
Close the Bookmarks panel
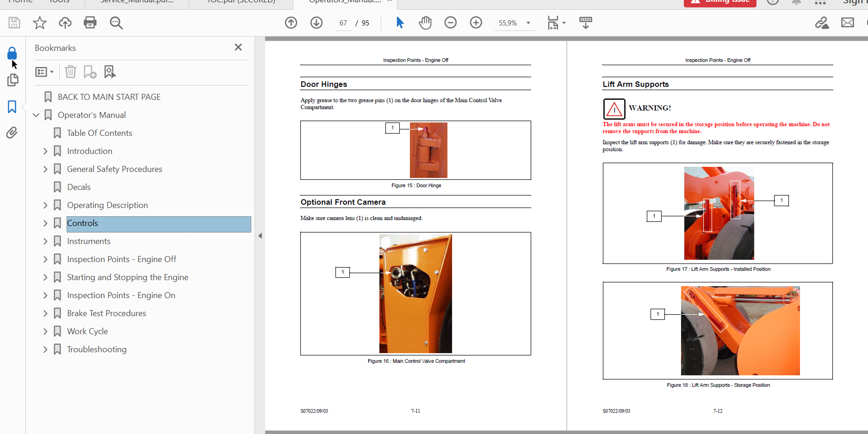tap(238, 47)
